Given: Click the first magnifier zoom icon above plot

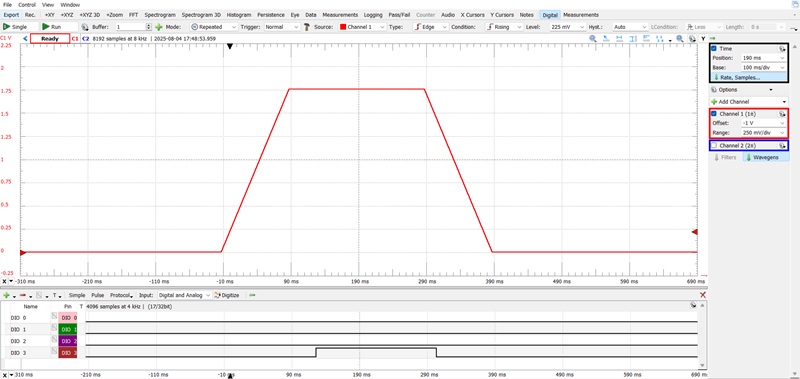Looking at the screenshot, I should tap(593, 38).
